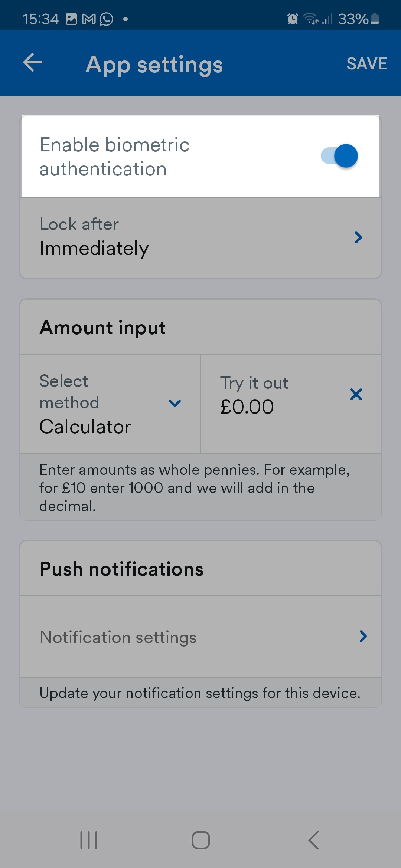
Task: Tap the alarm clock status icon
Action: [293, 19]
